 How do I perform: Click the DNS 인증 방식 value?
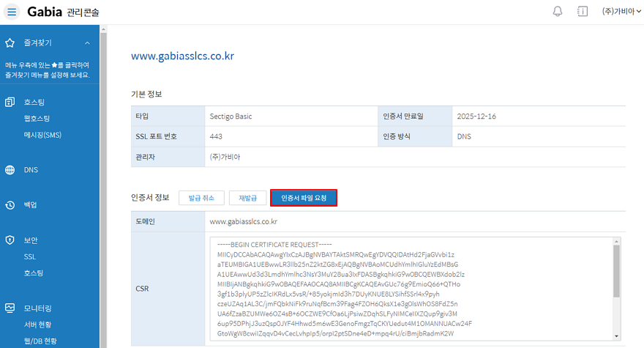coord(464,136)
